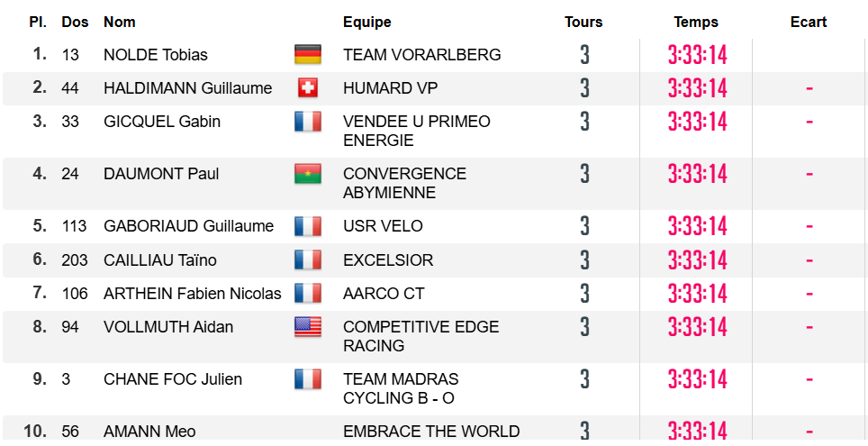The width and height of the screenshot is (868, 446).
Task: Click the French flag next to GICQUEL Gabin
Action: (308, 122)
